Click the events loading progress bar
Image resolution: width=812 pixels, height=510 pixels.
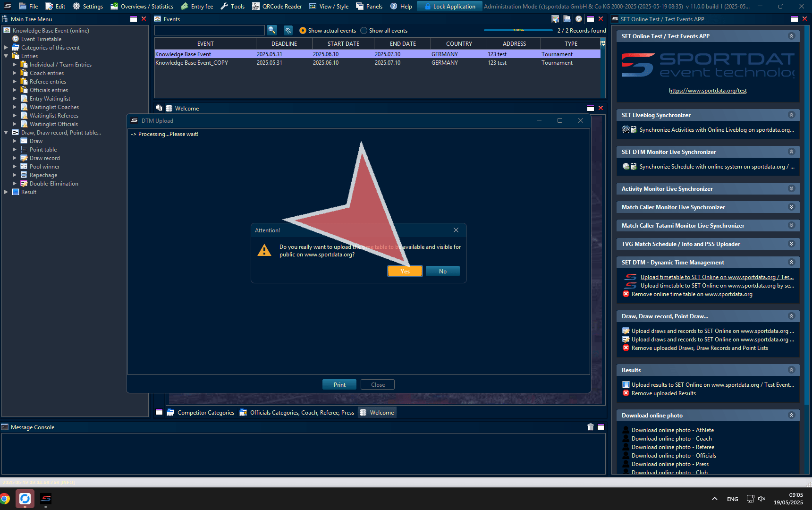pos(518,30)
